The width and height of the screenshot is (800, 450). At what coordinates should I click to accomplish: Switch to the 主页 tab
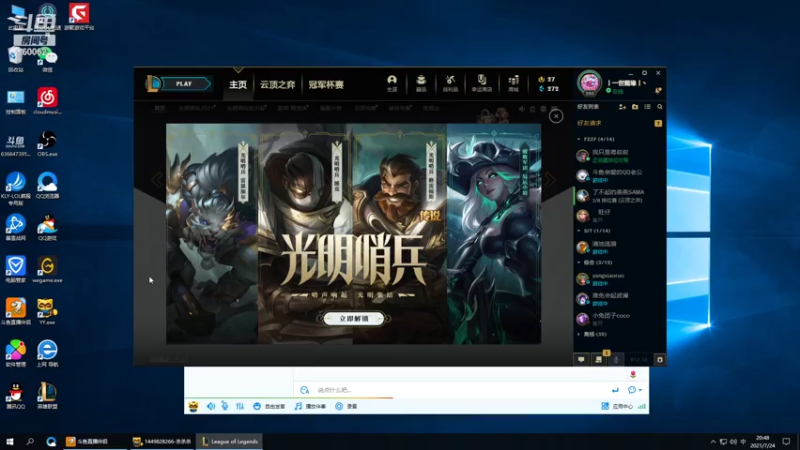238,85
